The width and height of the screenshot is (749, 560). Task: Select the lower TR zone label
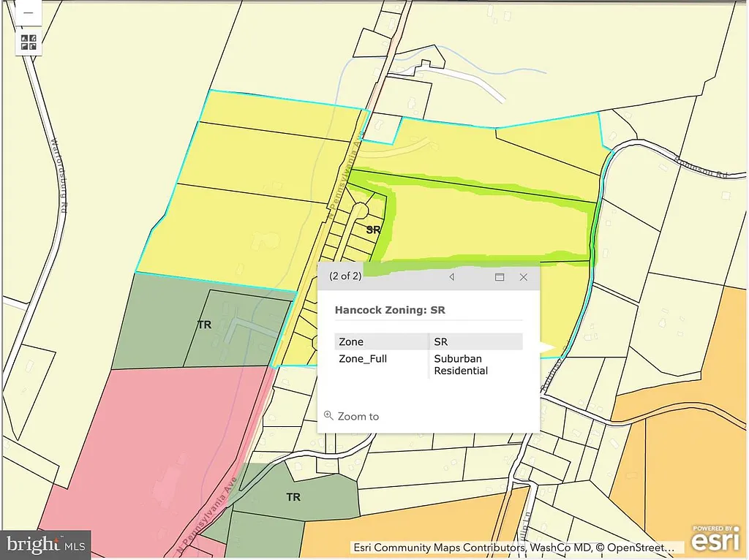tap(293, 497)
